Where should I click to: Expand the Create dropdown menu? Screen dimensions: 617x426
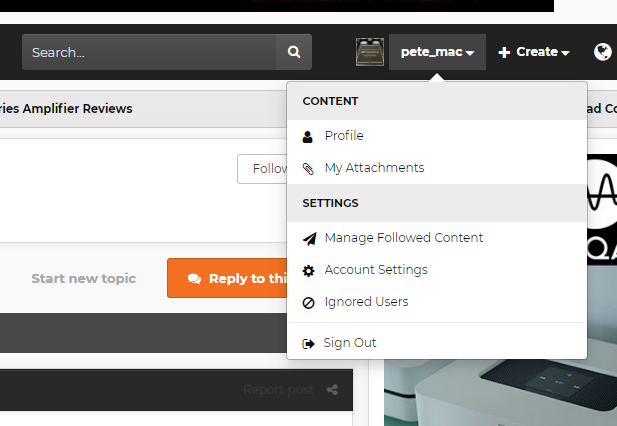coord(534,52)
